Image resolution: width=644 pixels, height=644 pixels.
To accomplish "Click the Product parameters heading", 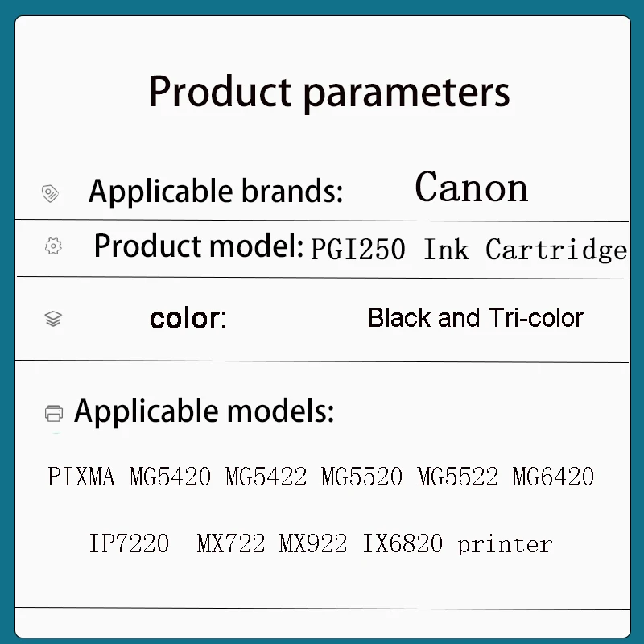I will [x=329, y=92].
